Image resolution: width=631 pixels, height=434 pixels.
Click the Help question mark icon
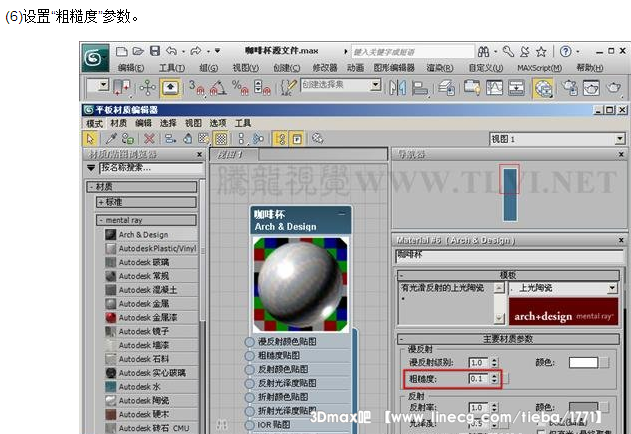(565, 52)
